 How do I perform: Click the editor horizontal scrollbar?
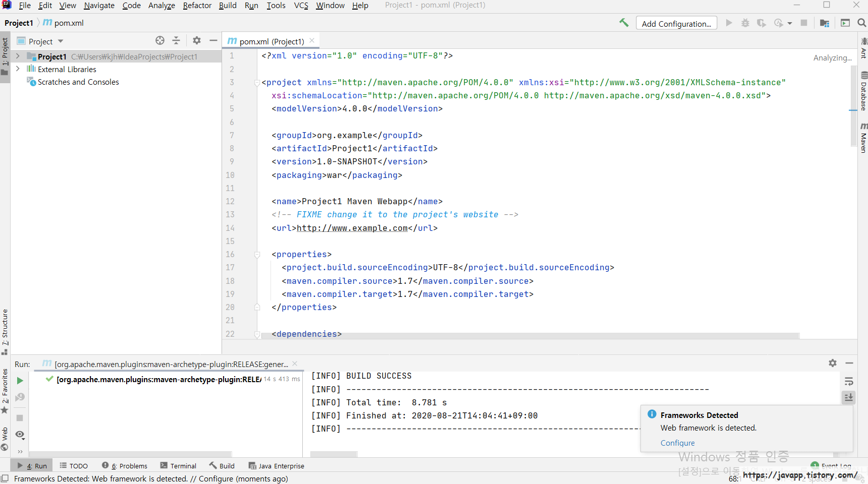pos(530,336)
